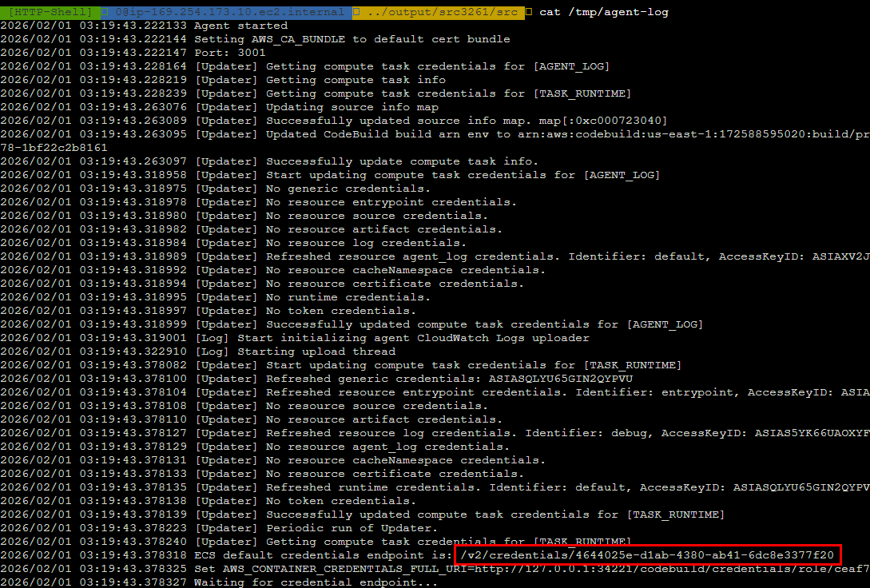Click the "Starting upload thread" line
Screen dimensions: 870x588
click(x=316, y=352)
